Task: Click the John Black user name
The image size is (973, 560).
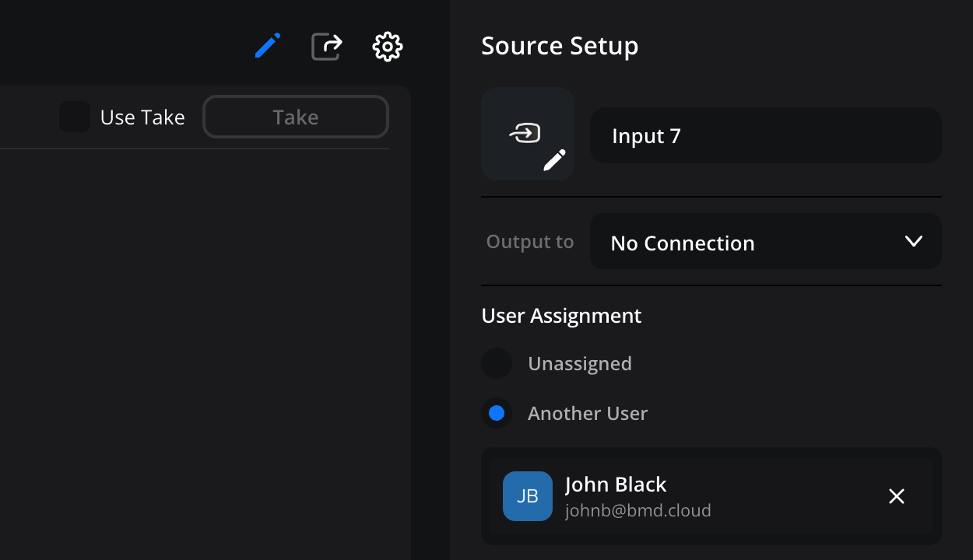Action: 616,485
